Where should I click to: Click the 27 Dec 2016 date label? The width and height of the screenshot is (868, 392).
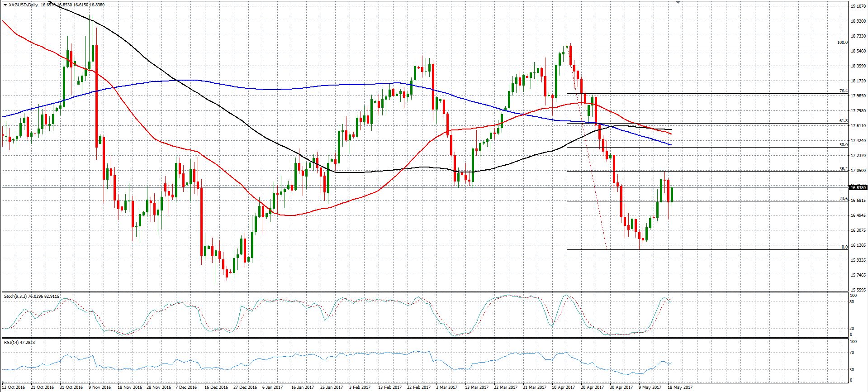pos(245,387)
